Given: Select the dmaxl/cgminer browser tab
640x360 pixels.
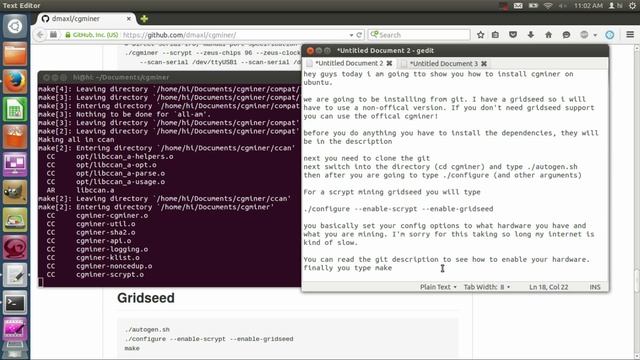Looking at the screenshot, I should (x=86, y=19).
